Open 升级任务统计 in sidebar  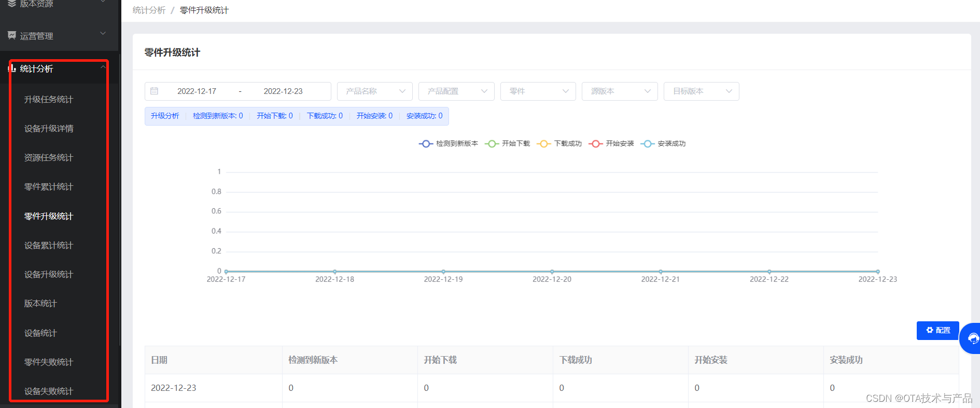pos(49,100)
